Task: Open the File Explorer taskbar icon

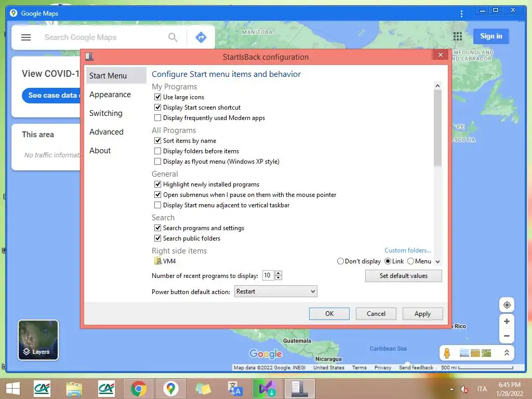Action: pos(74,389)
